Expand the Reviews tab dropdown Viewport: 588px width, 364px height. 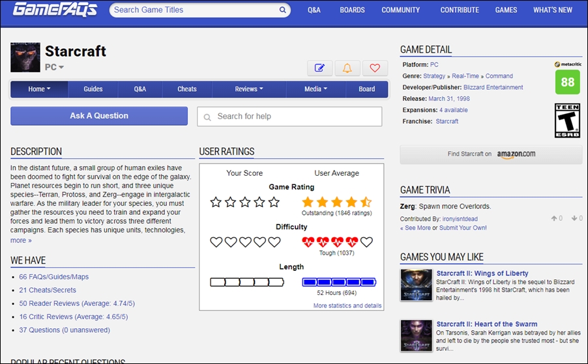249,89
